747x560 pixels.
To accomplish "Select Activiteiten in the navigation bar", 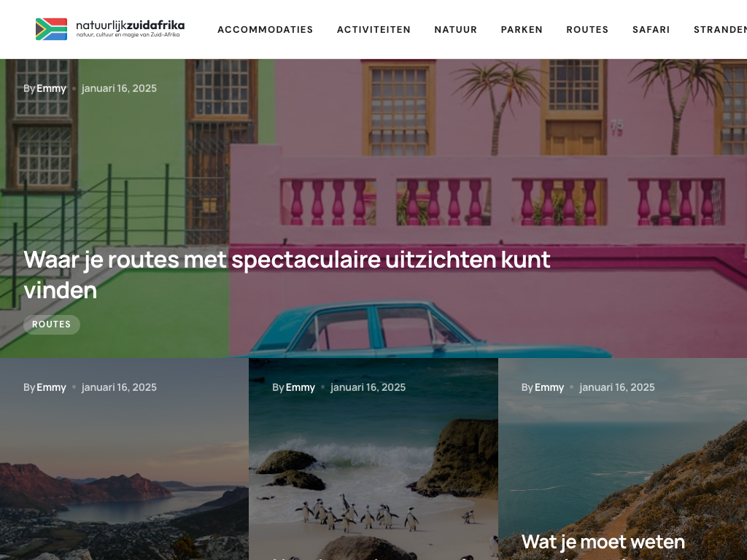I will pyautogui.click(x=373, y=29).
